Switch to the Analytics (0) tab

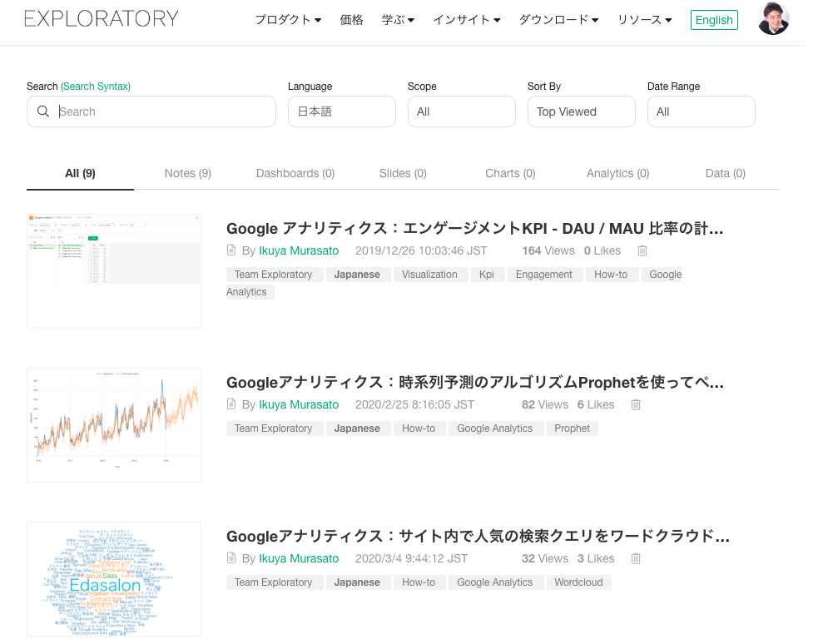point(617,174)
